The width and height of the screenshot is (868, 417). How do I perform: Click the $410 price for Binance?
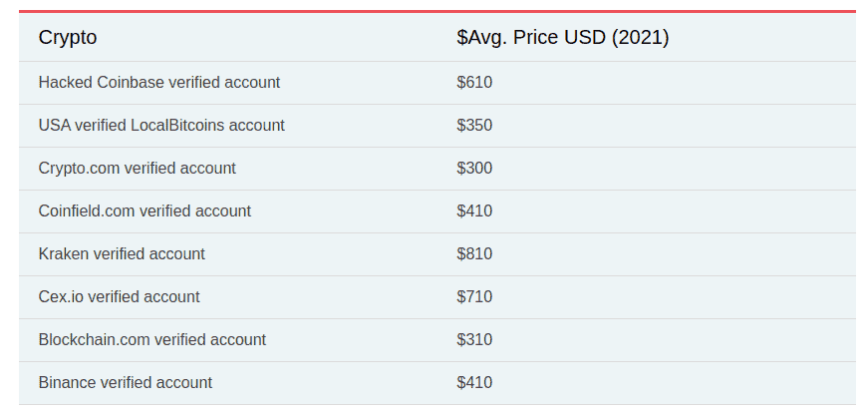[x=474, y=382]
